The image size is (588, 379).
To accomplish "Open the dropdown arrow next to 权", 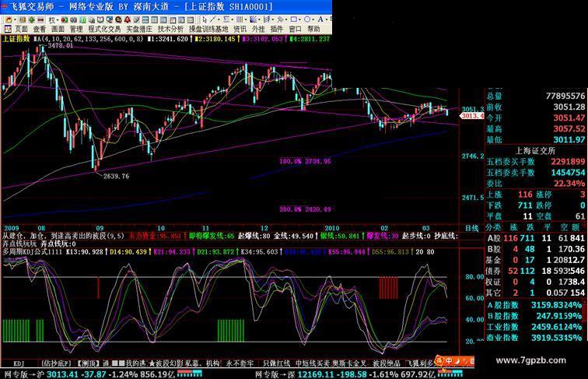I will (58, 20).
